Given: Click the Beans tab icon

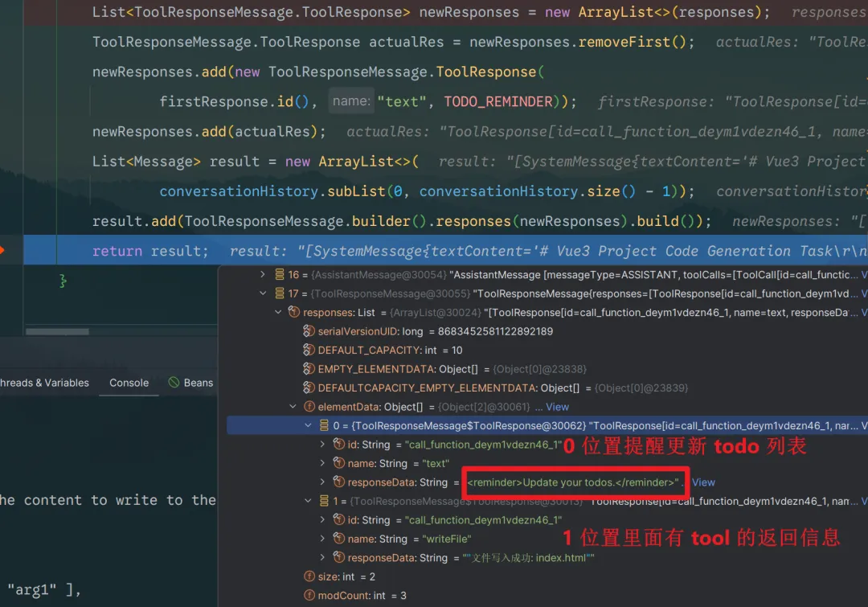Looking at the screenshot, I should (174, 382).
